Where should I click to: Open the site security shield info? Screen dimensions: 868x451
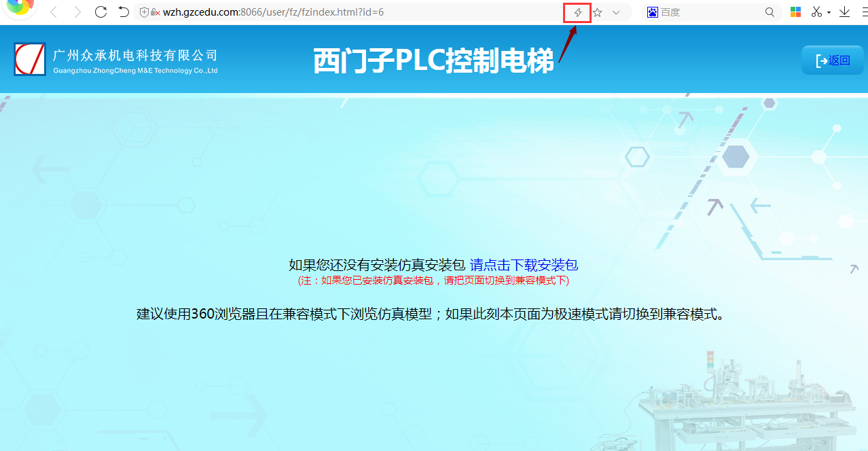(144, 12)
